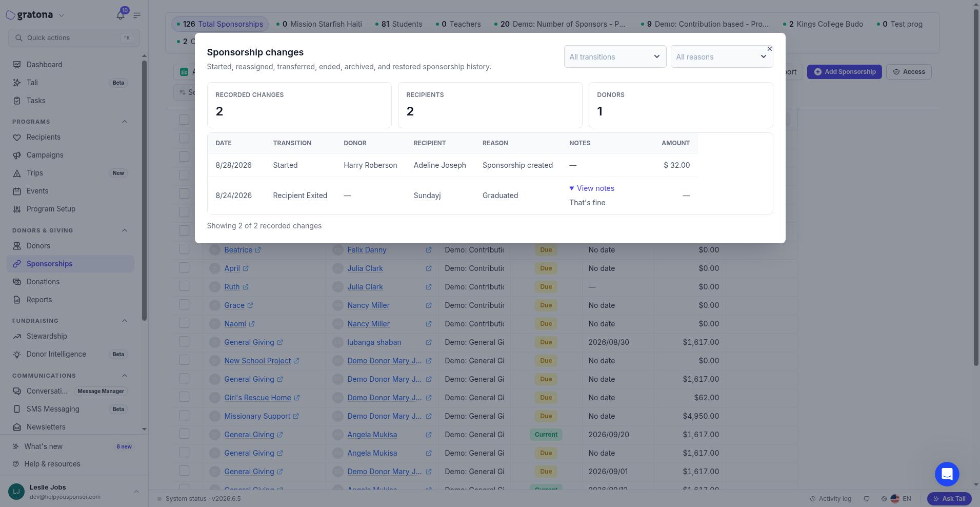980x507 pixels.
Task: Collapse the View notes disclosure
Action: point(592,188)
